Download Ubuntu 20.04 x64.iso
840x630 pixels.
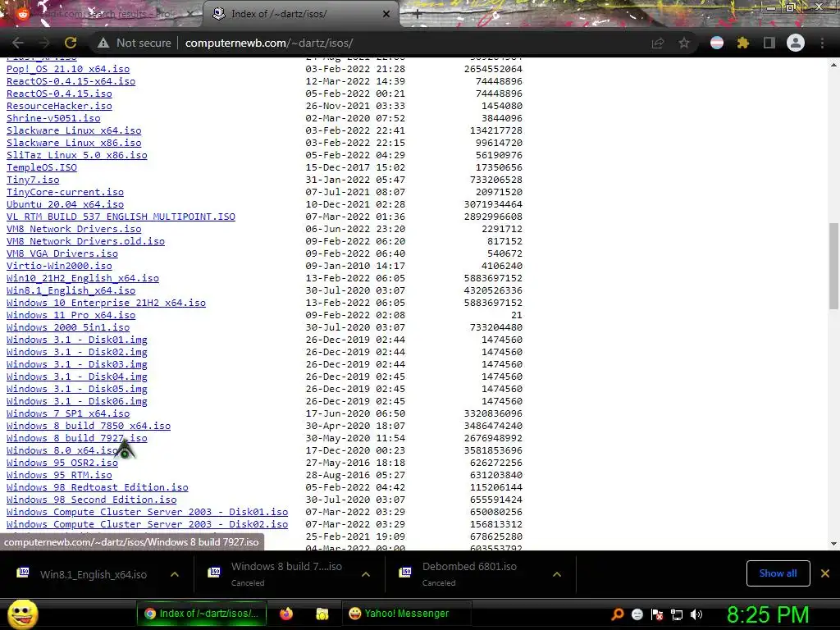65,204
